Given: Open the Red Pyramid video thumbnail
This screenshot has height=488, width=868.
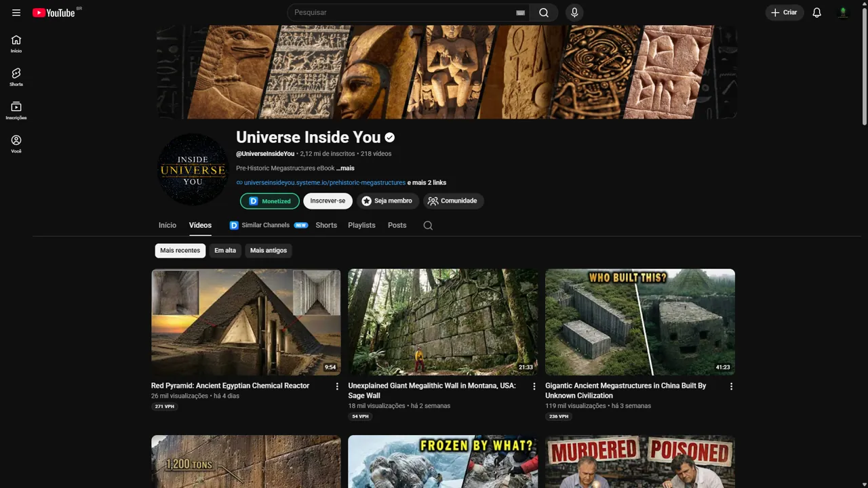Looking at the screenshot, I should click(x=246, y=322).
